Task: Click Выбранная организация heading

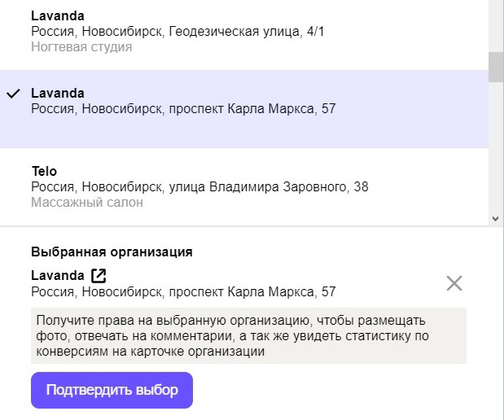Action: [112, 252]
